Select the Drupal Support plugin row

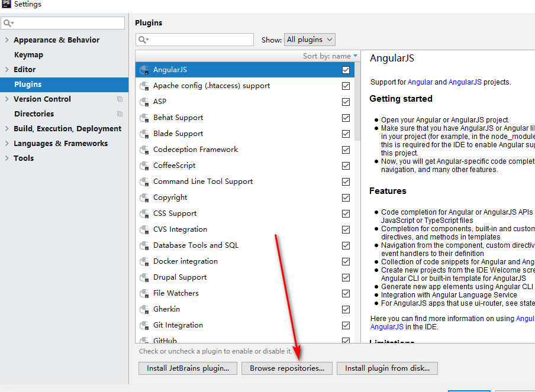click(x=245, y=277)
